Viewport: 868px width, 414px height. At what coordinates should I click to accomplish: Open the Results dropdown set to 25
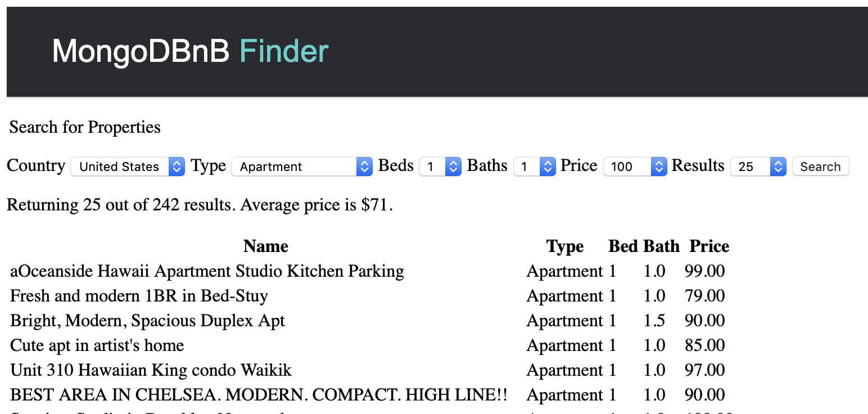point(758,166)
